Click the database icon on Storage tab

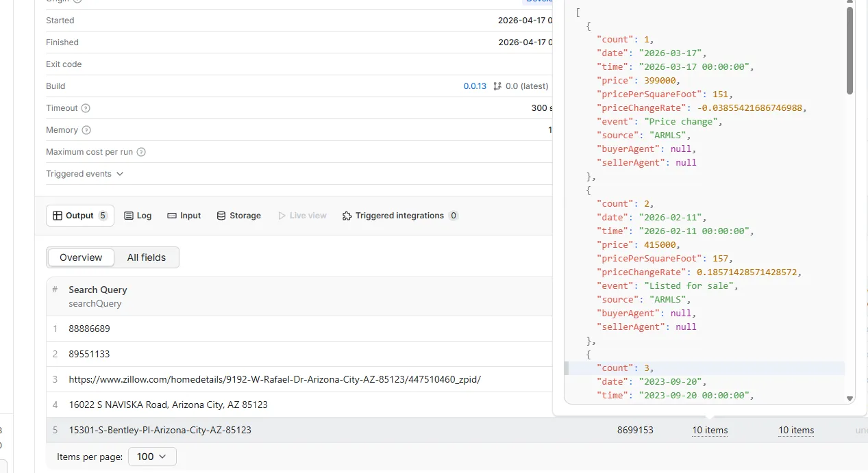click(x=221, y=216)
